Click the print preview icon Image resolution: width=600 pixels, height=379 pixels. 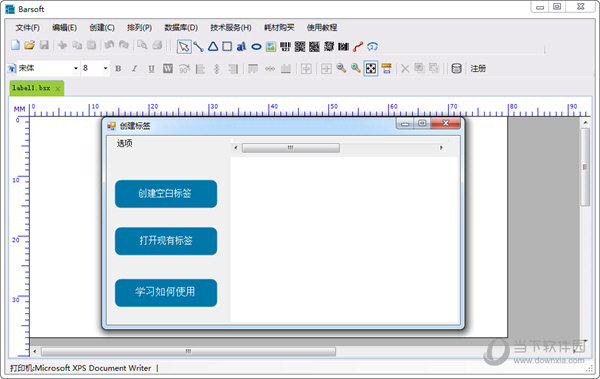click(142, 45)
